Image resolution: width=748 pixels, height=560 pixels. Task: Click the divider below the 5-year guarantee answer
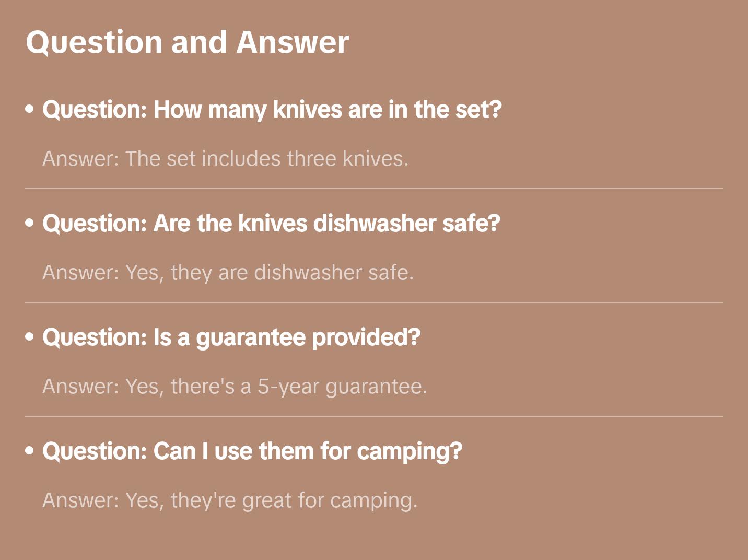coord(374,416)
